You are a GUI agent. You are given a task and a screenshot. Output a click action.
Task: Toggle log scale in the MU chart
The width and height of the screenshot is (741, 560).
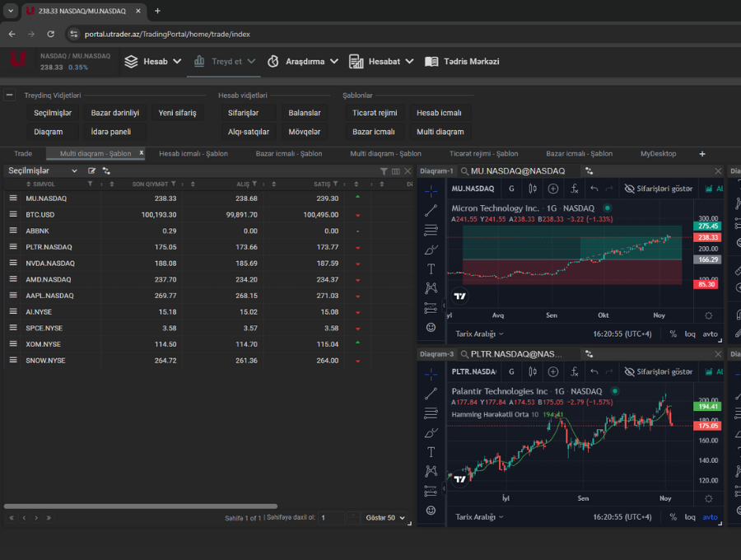(690, 334)
